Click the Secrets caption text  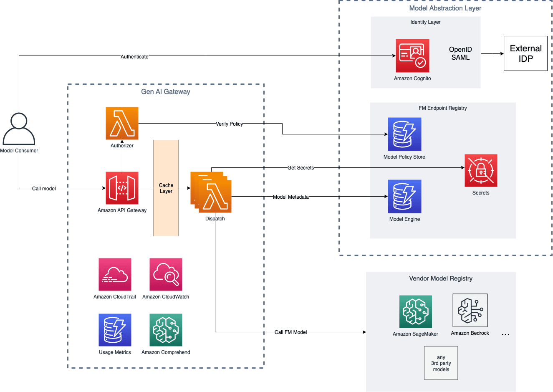[481, 193]
